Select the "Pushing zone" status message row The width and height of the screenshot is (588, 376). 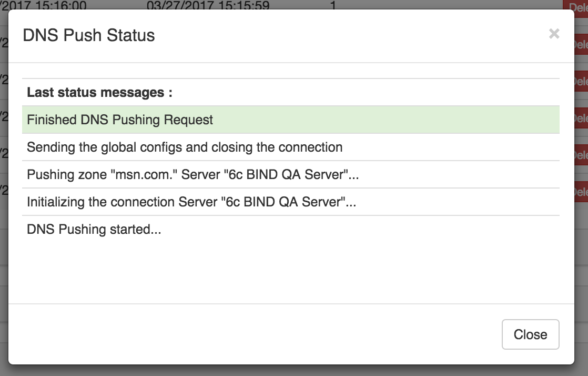pos(290,174)
